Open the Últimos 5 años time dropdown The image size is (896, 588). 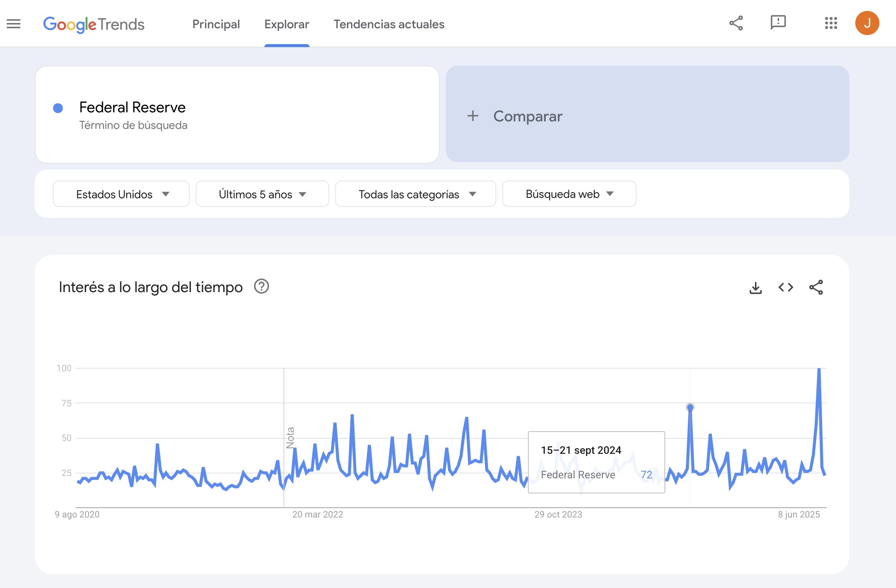click(262, 194)
